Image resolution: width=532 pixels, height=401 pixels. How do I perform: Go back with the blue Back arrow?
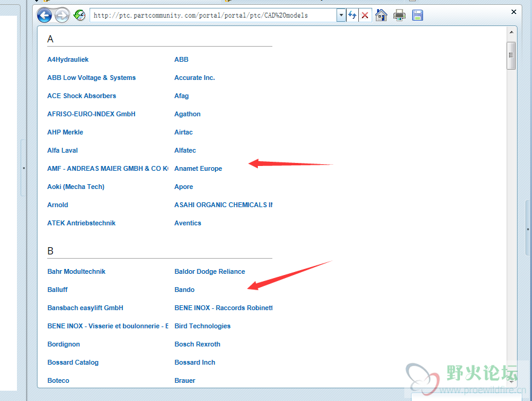click(x=44, y=15)
